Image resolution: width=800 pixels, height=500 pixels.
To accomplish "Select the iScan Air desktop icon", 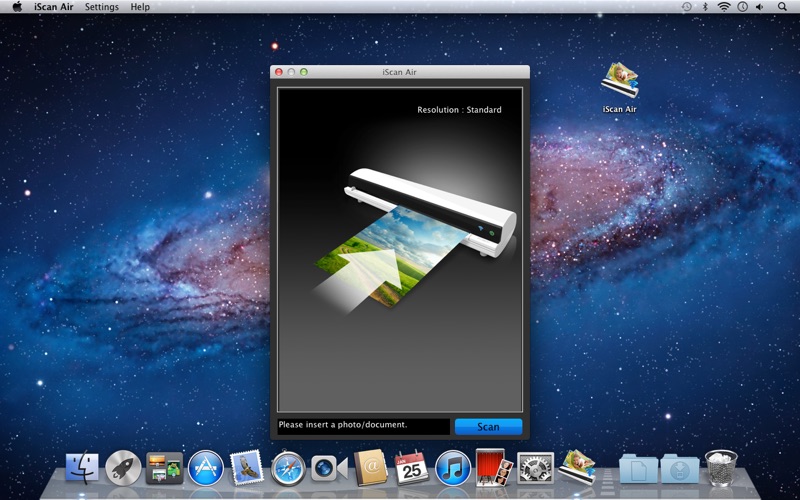I will coord(620,84).
